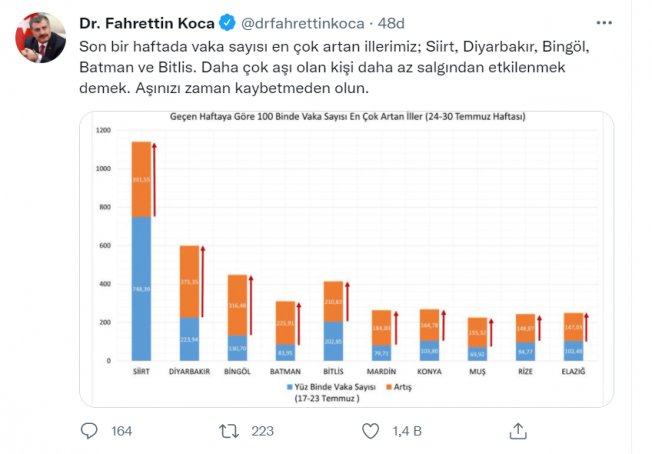Image resolution: width=652 pixels, height=454 pixels.
Task: Click the reply speech bubble icon
Action: point(89,431)
